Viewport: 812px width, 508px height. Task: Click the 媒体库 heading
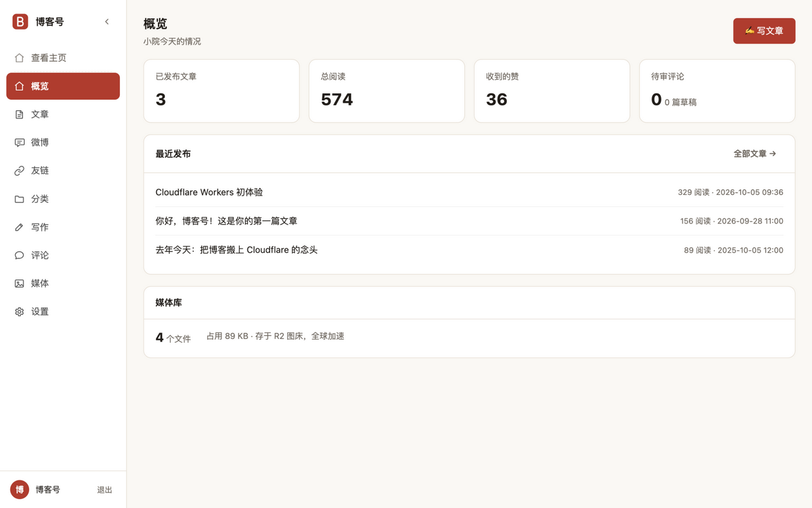pos(169,303)
